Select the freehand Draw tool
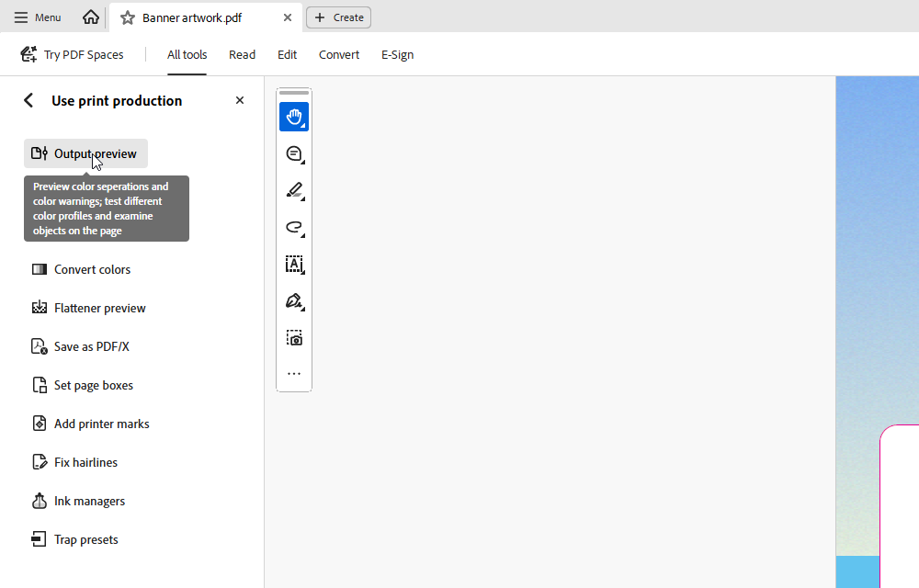Viewport: 919px width, 588px height. pos(294,227)
